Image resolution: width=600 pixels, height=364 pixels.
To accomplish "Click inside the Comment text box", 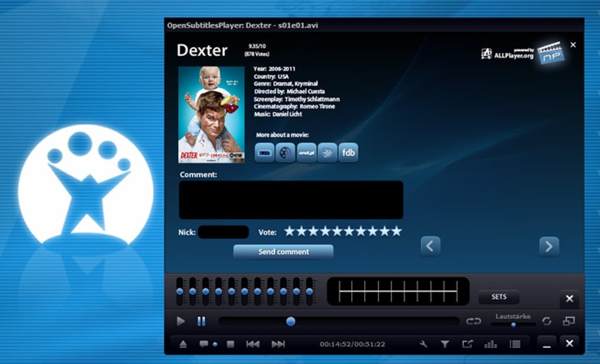I will pyautogui.click(x=291, y=200).
